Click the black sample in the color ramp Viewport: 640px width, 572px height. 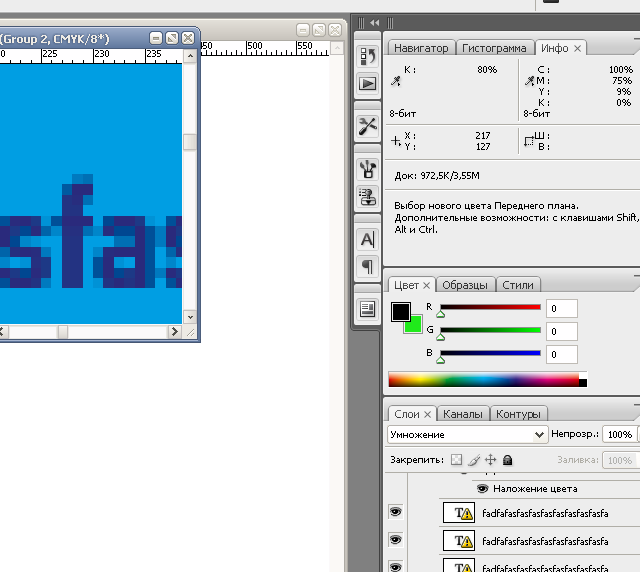[583, 383]
